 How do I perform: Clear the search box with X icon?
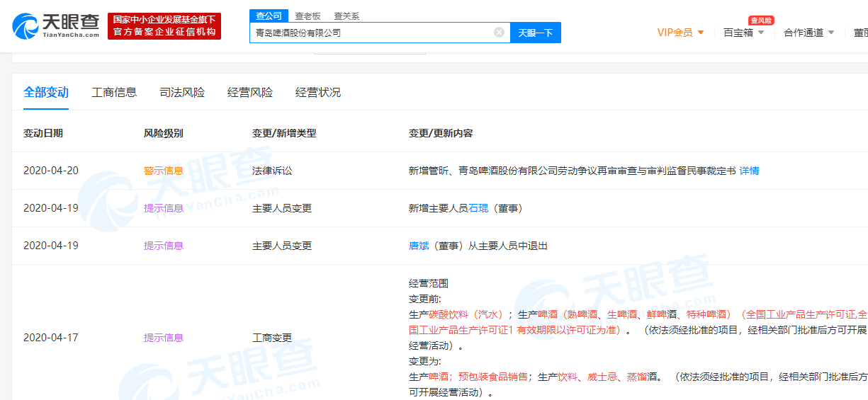499,33
